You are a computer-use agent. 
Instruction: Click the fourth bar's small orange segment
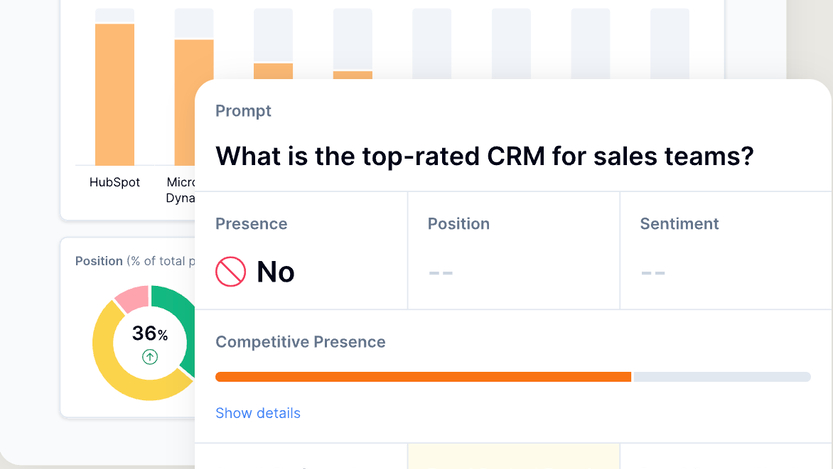[352, 75]
